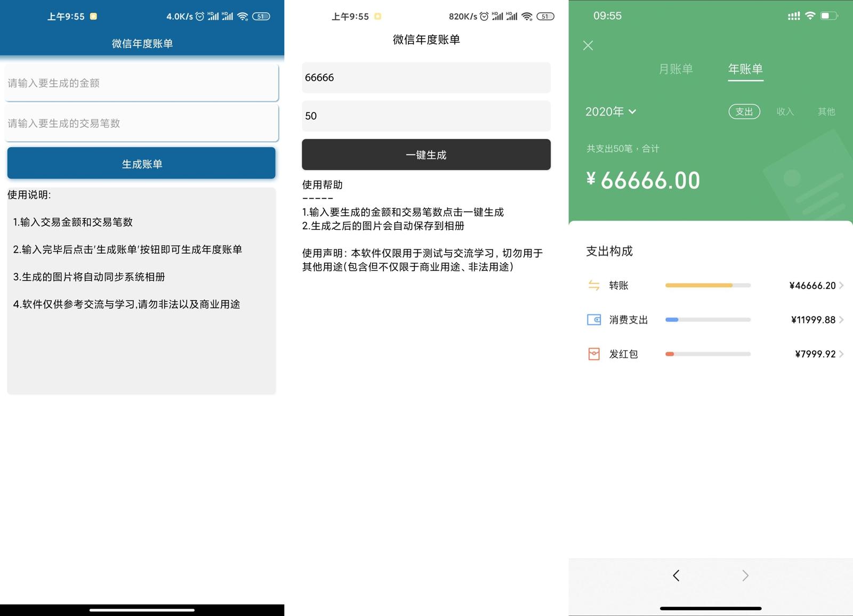Click the left back arrow below the bill
This screenshot has height=616, width=853.
click(x=675, y=576)
